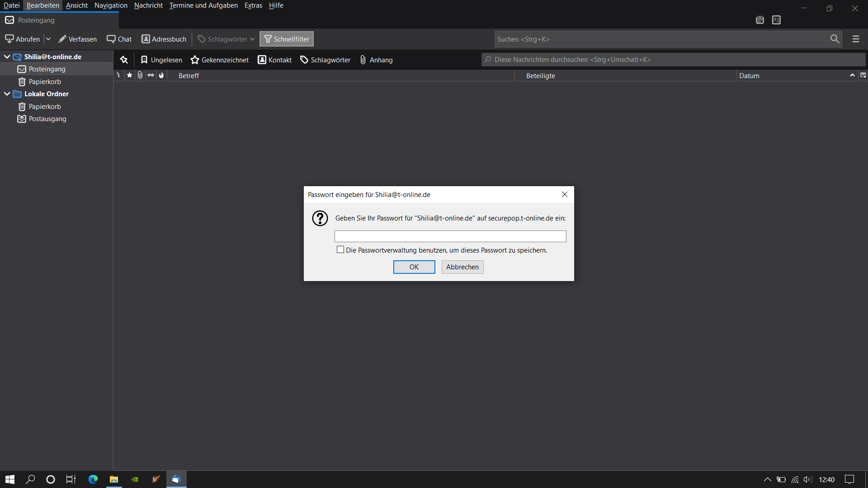Open the Extras menu

click(x=253, y=5)
